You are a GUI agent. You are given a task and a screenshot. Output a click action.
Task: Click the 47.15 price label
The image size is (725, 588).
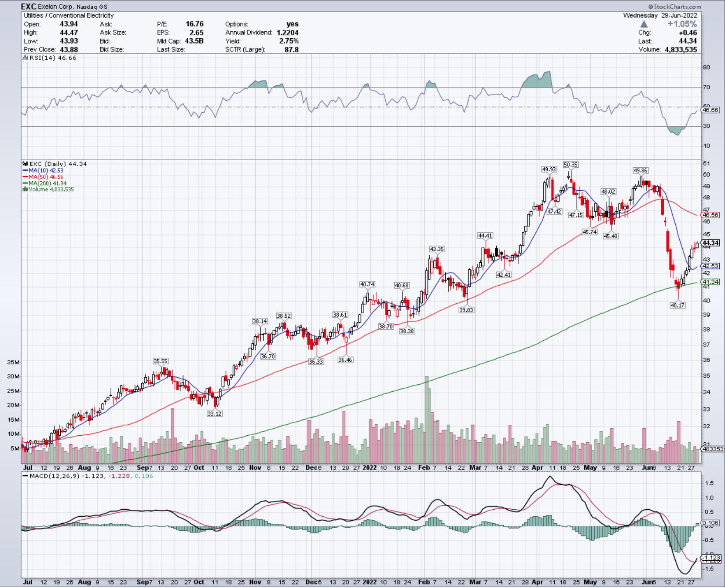(x=576, y=215)
